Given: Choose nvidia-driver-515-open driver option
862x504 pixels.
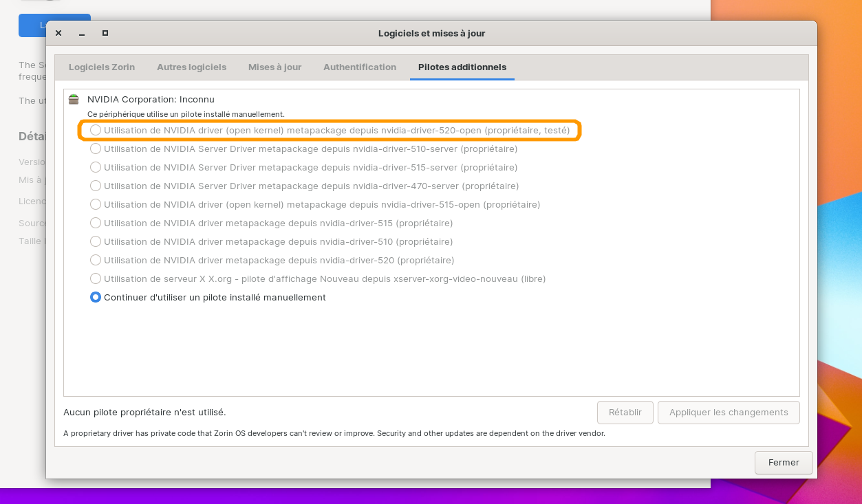Looking at the screenshot, I should (x=96, y=204).
